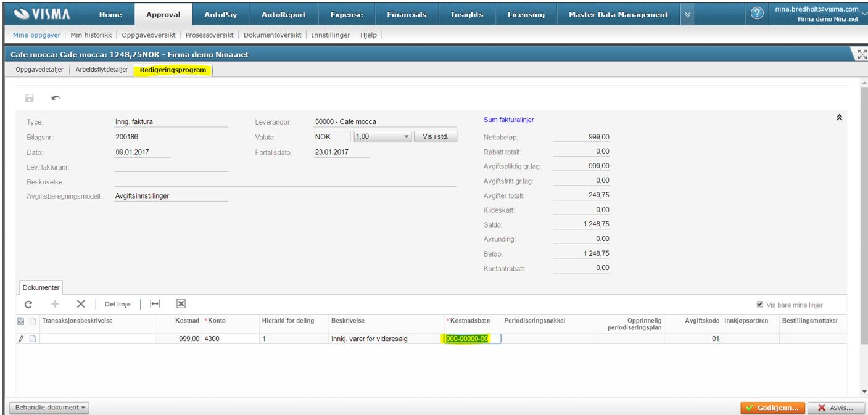Switch to the Arbeidsflytdetaljer tab
The image size is (868, 415).
[x=101, y=70]
